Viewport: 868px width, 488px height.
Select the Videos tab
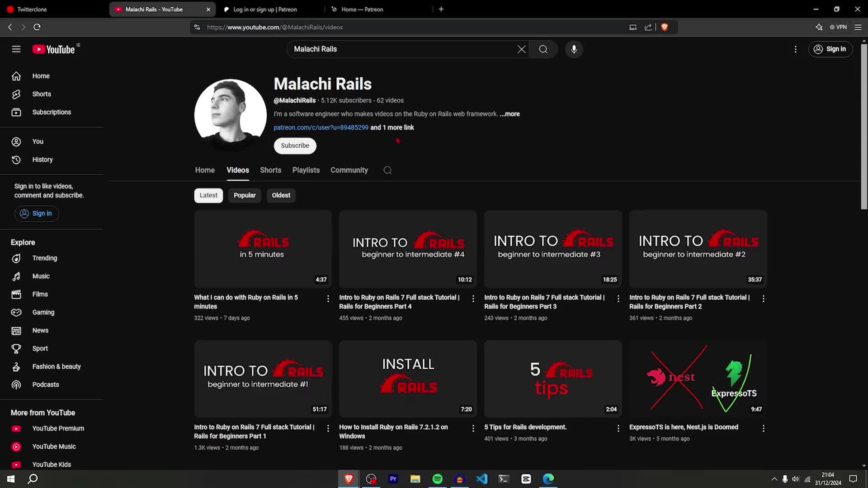tap(238, 170)
